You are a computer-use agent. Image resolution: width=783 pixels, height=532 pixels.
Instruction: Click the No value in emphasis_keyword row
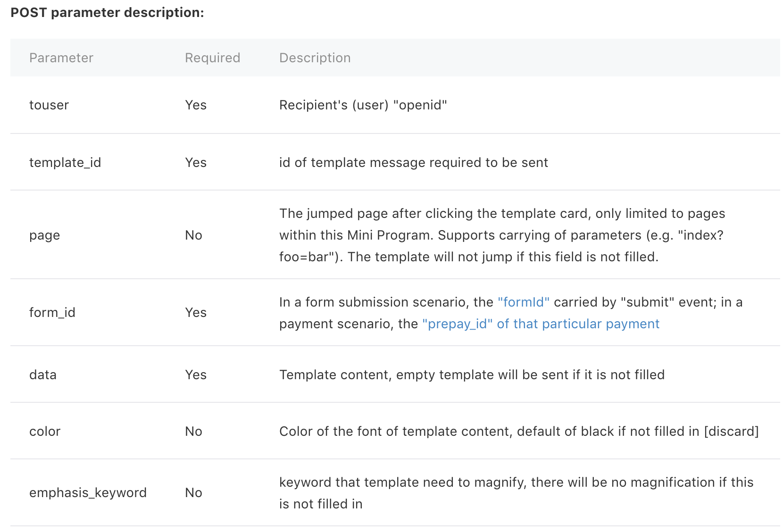click(x=193, y=492)
